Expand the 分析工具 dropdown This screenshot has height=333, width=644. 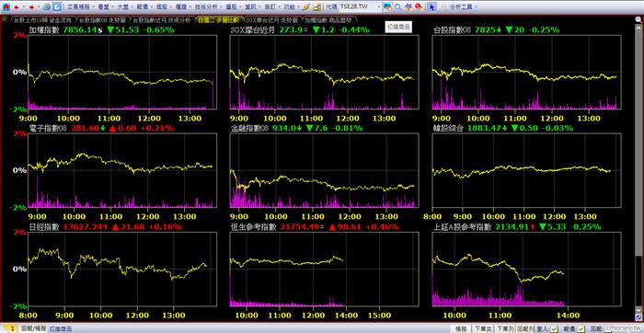(464, 7)
